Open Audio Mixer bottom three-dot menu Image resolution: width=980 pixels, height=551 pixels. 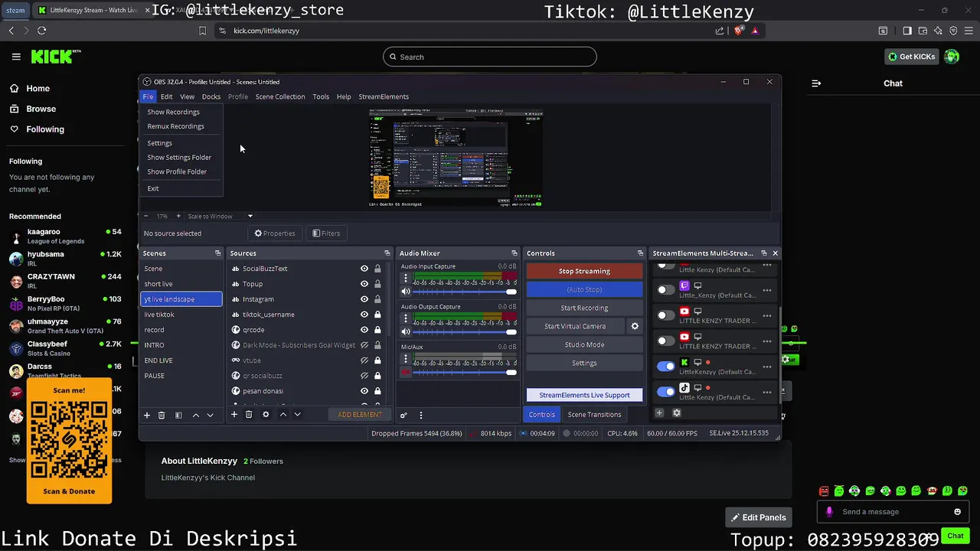(x=420, y=416)
